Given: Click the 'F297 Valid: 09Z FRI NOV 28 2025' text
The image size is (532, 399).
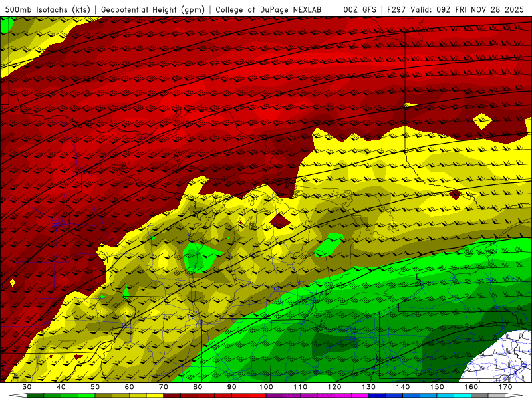Looking at the screenshot, I should (x=456, y=9).
